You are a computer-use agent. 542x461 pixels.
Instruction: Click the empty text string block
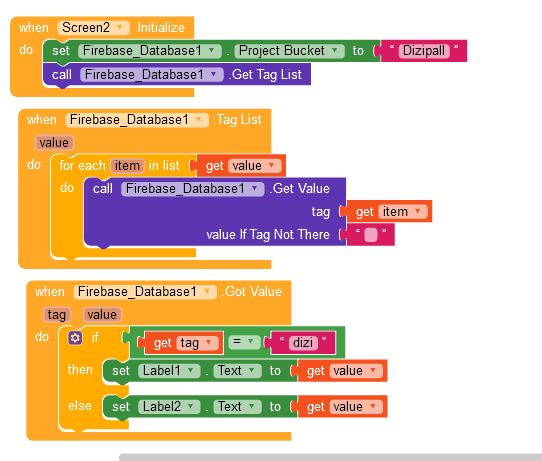tap(371, 235)
